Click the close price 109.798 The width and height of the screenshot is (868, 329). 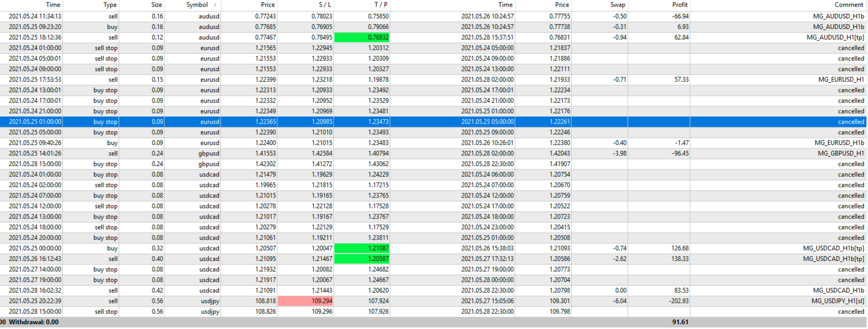pos(560,312)
